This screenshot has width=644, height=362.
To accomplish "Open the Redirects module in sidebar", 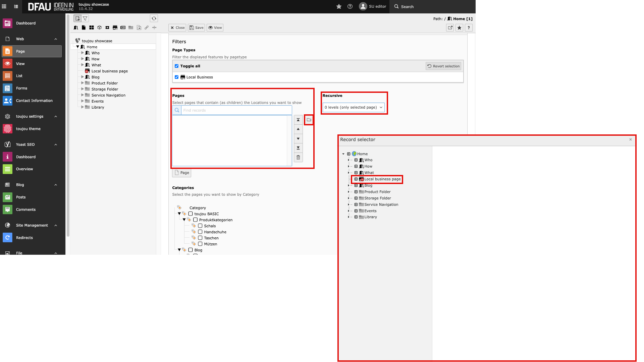I will tap(24, 238).
